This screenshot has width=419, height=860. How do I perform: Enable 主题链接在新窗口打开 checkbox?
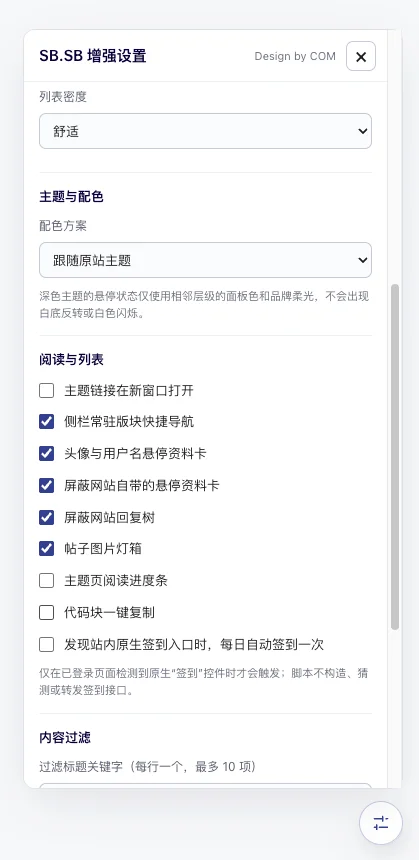tap(47, 391)
